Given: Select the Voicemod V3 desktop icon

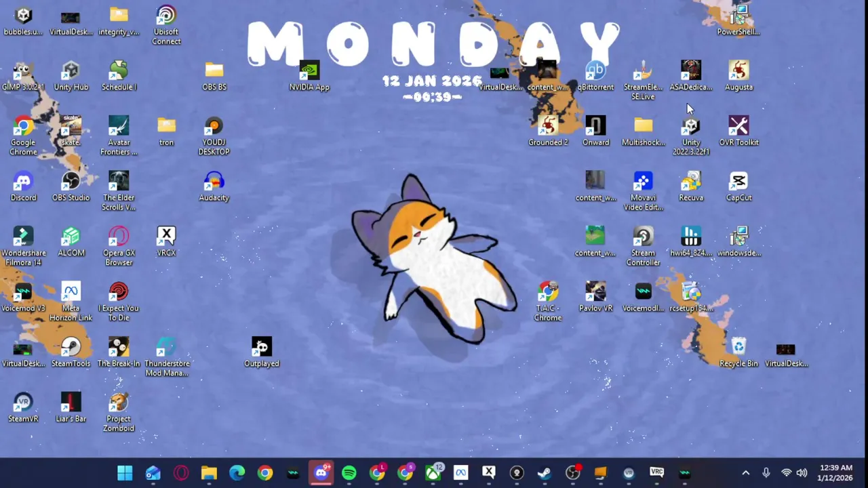Looking at the screenshot, I should click(x=23, y=298).
